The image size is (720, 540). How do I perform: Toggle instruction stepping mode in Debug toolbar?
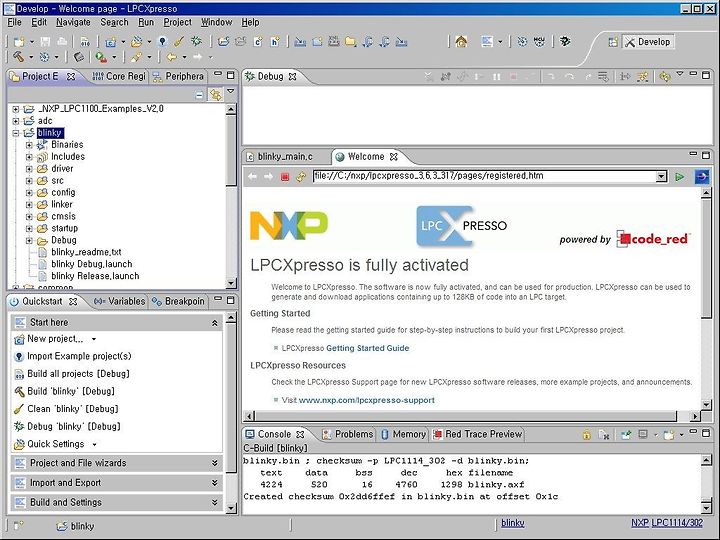(x=625, y=77)
